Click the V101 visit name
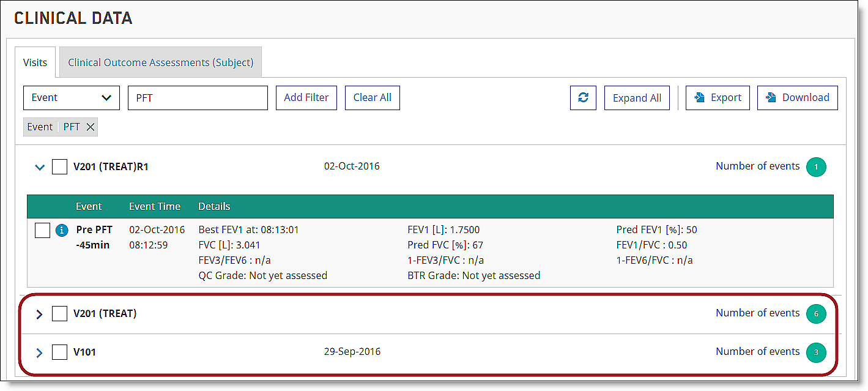The image size is (868, 391). coord(84,352)
